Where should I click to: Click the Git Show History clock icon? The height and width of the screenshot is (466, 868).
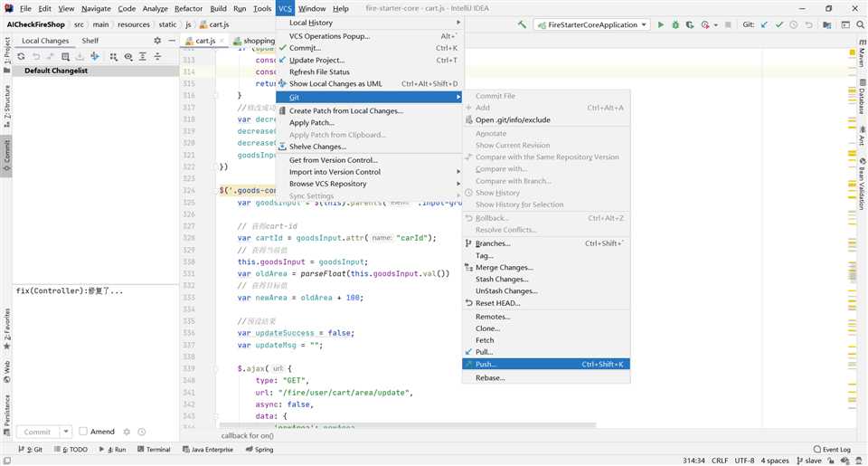pyautogui.click(x=794, y=24)
